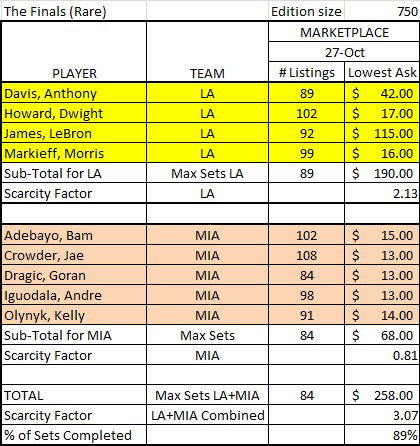420x446 pixels.
Task: Click the 27-Oct date cell
Action: click(x=344, y=52)
